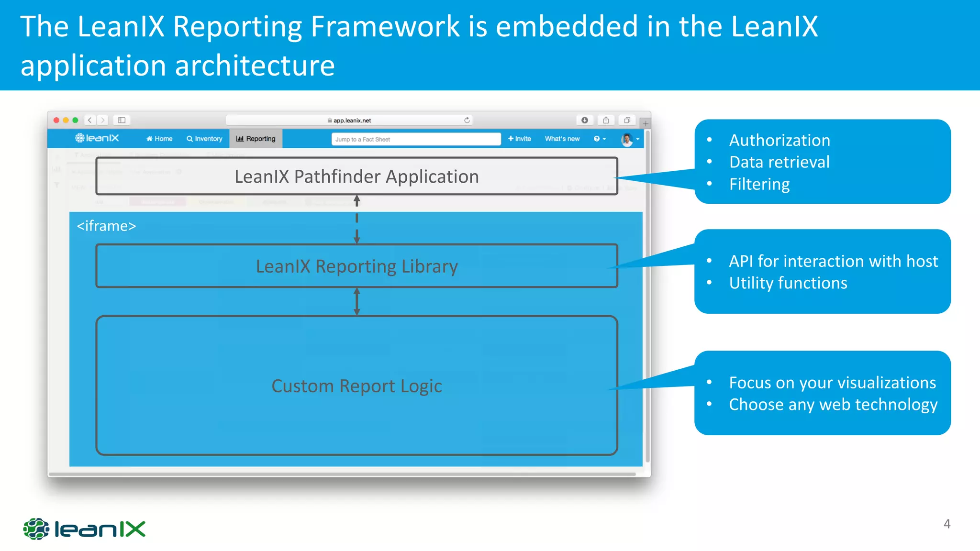Click the leanIX logo in navbar
The width and height of the screenshot is (980, 551).
(97, 138)
